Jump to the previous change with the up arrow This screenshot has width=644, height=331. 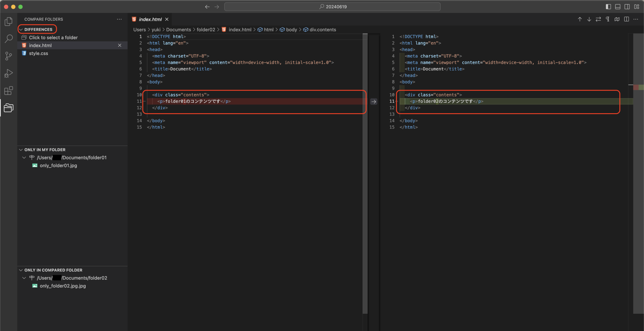[x=579, y=19]
